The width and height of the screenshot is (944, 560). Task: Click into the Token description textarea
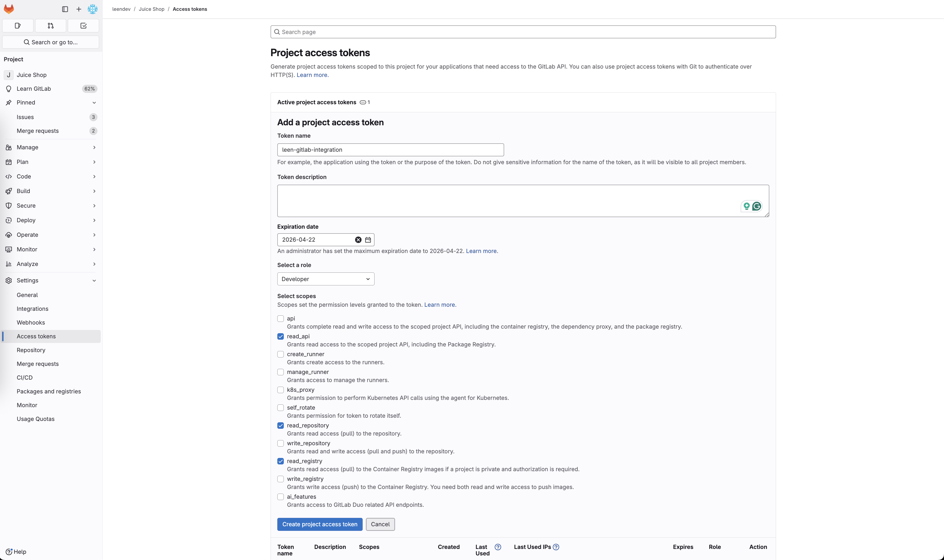tap(505, 200)
